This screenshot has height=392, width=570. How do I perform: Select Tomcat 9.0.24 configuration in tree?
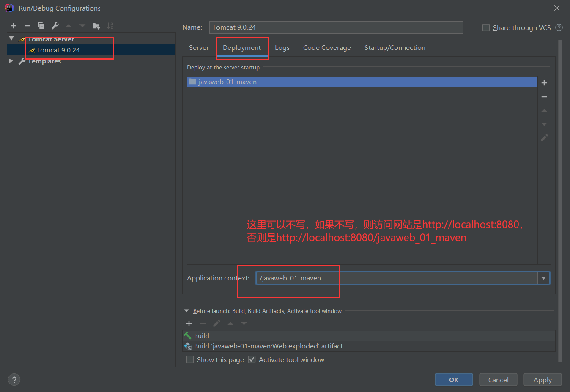91,50
